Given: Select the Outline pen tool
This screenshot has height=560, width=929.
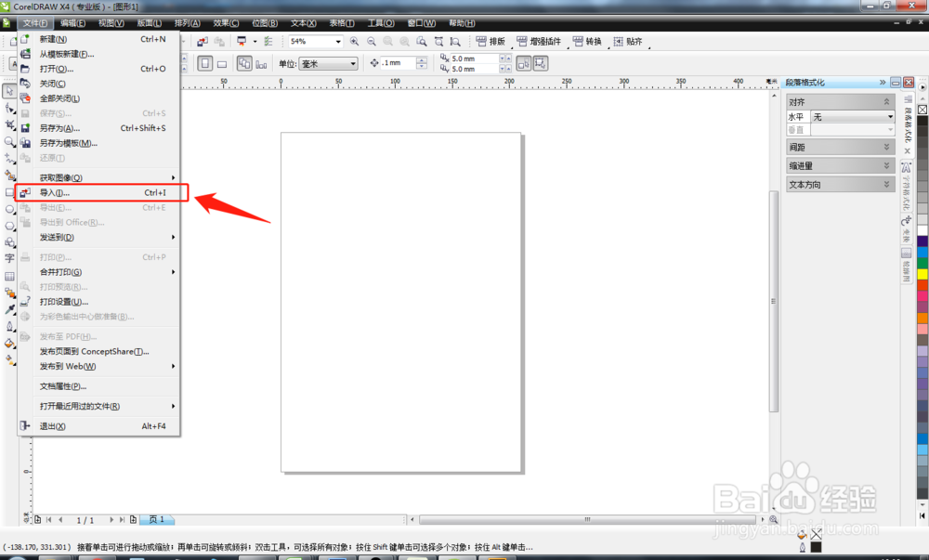Looking at the screenshot, I should pyautogui.click(x=9, y=326).
